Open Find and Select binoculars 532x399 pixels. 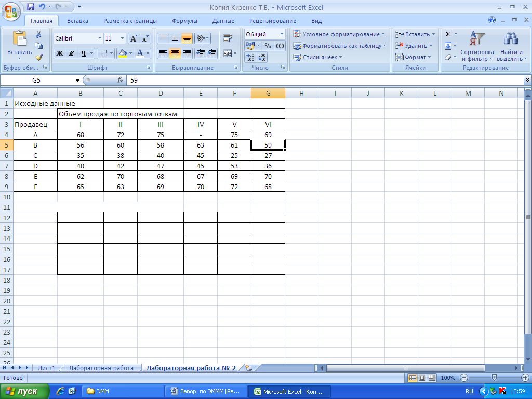coord(511,46)
